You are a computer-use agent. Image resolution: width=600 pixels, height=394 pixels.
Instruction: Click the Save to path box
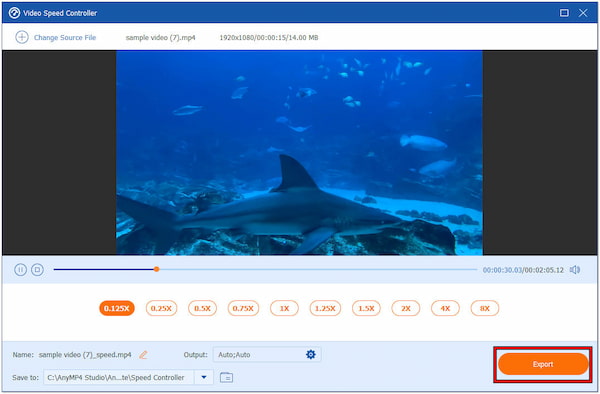pos(119,378)
